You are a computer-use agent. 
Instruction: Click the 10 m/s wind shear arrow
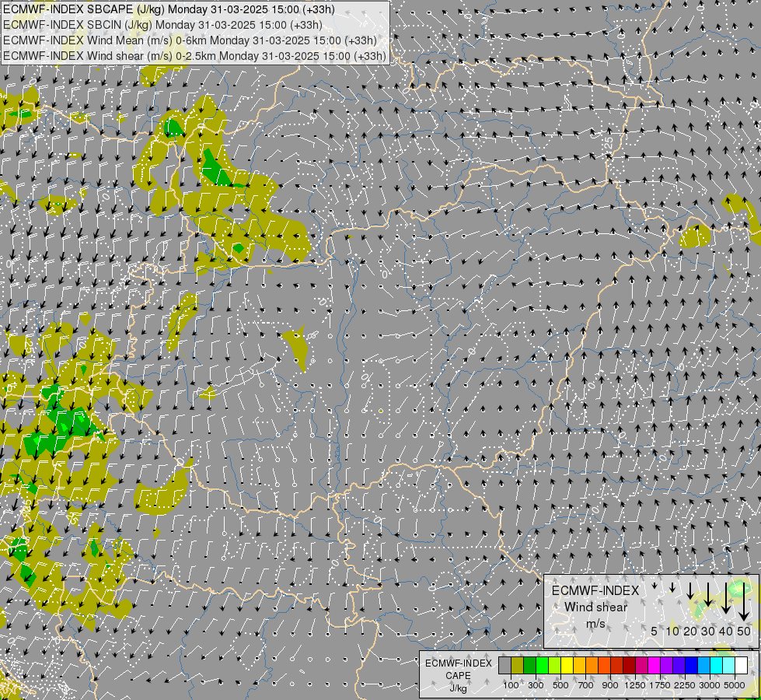(672, 587)
